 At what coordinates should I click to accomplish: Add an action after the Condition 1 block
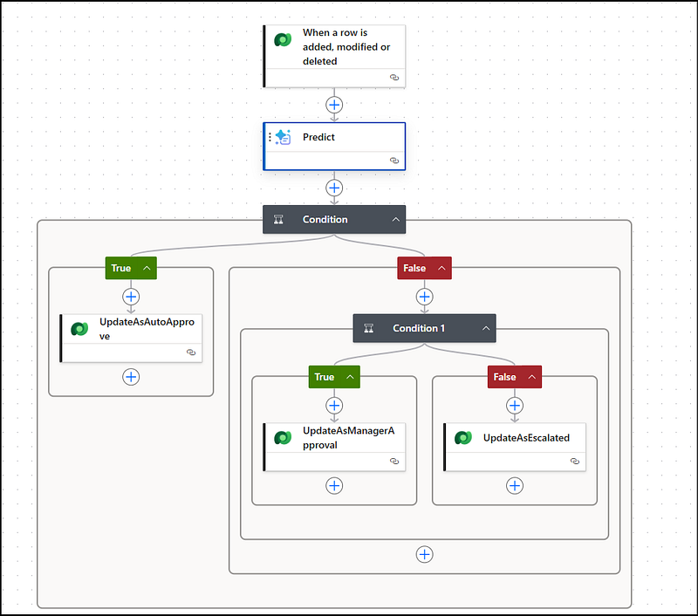coord(425,555)
